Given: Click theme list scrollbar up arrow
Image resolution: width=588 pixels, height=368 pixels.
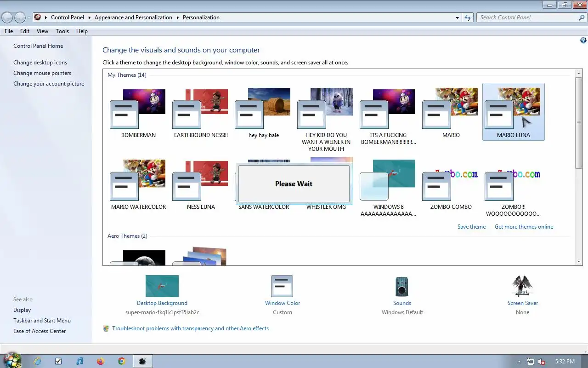Looking at the screenshot, I should [x=579, y=74].
